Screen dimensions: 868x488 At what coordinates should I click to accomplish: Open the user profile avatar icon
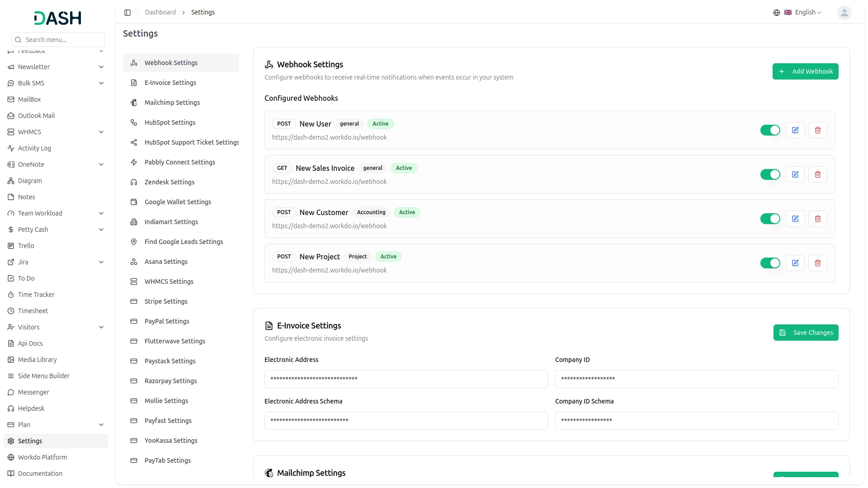coord(844,12)
